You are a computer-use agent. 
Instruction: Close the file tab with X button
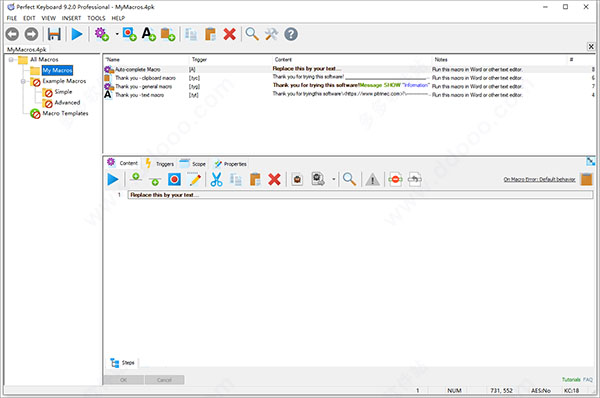tap(591, 46)
